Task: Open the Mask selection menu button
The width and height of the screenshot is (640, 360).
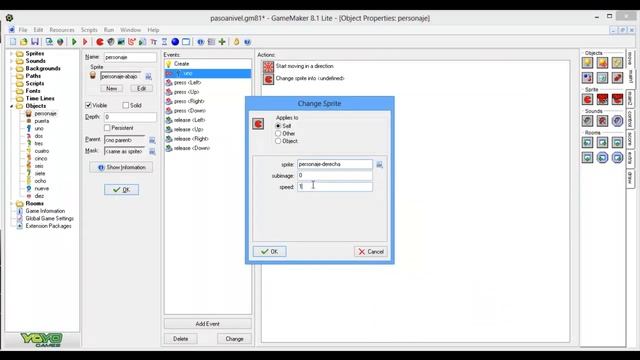Action: tap(152, 151)
